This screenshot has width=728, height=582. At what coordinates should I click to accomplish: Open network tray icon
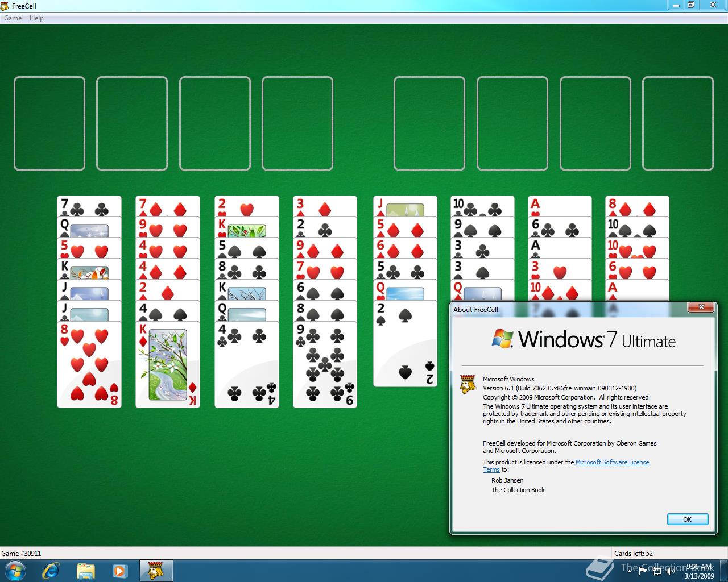click(657, 571)
